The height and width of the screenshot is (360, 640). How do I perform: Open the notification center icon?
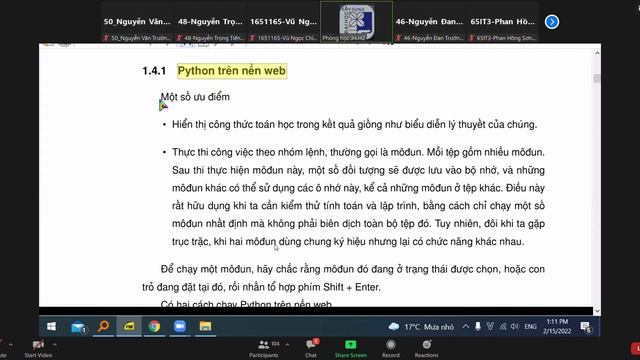click(x=586, y=327)
